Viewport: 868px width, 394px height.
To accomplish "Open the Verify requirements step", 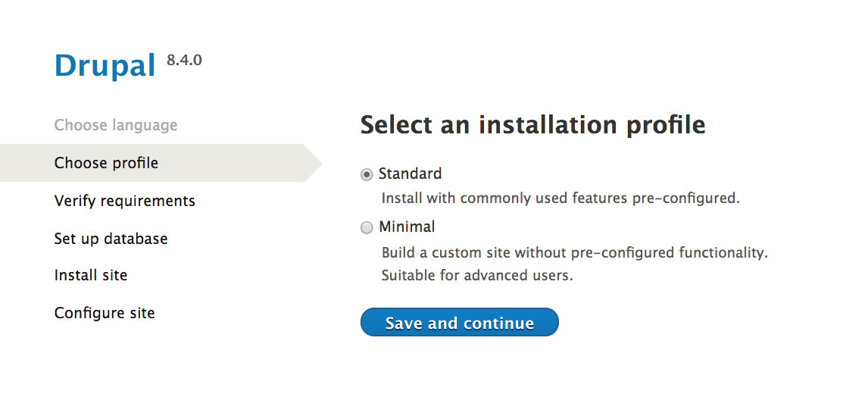I will [125, 201].
